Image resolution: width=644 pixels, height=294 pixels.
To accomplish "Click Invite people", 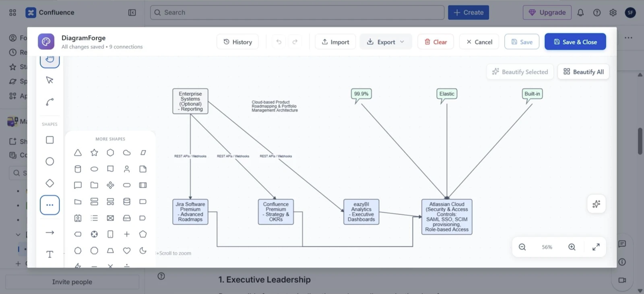I will 72,282.
